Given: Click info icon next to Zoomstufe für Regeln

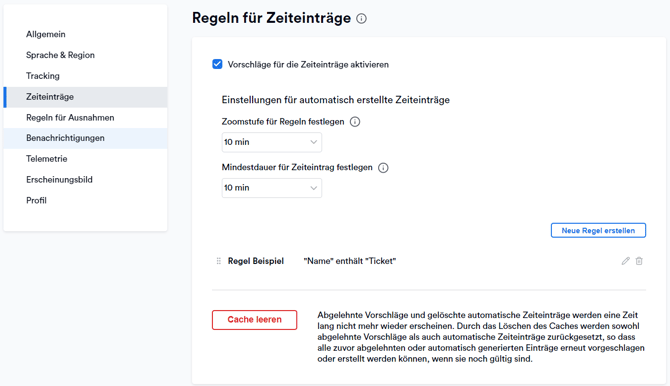Looking at the screenshot, I should (355, 122).
